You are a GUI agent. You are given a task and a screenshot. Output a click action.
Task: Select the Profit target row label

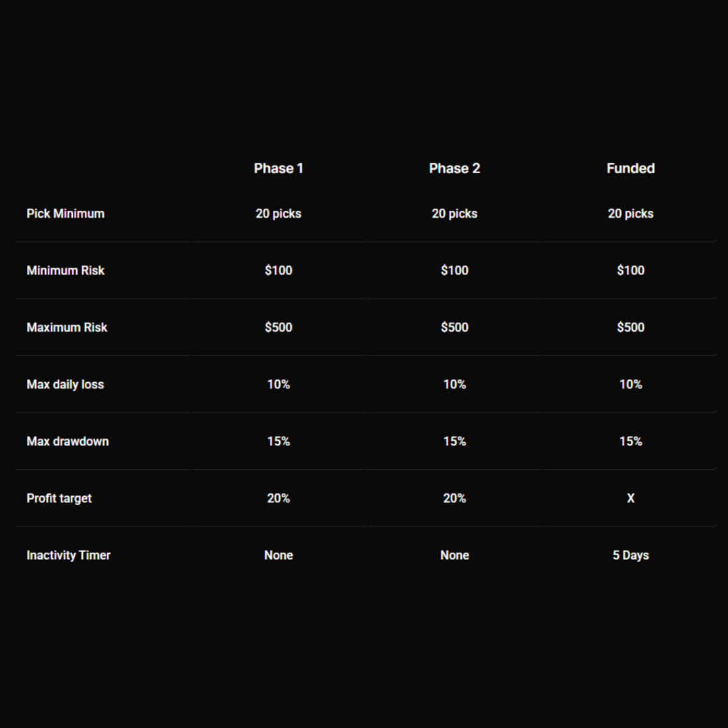pos(59,498)
